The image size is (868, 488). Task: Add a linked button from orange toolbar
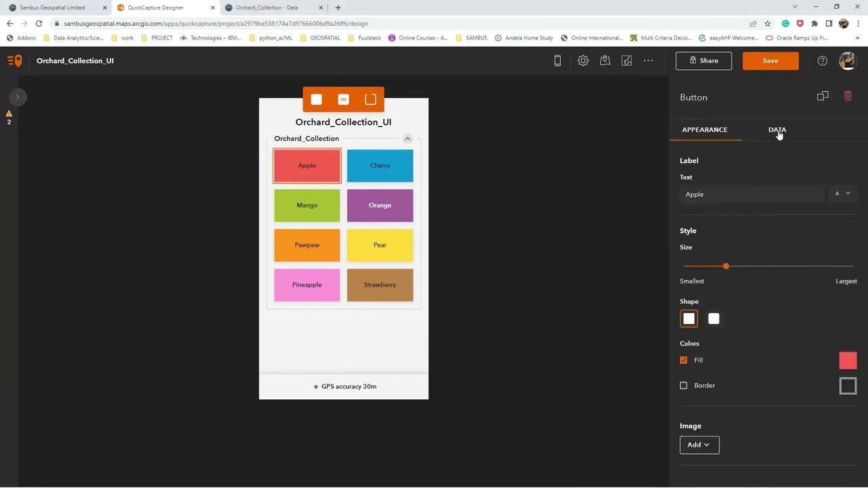(x=343, y=100)
